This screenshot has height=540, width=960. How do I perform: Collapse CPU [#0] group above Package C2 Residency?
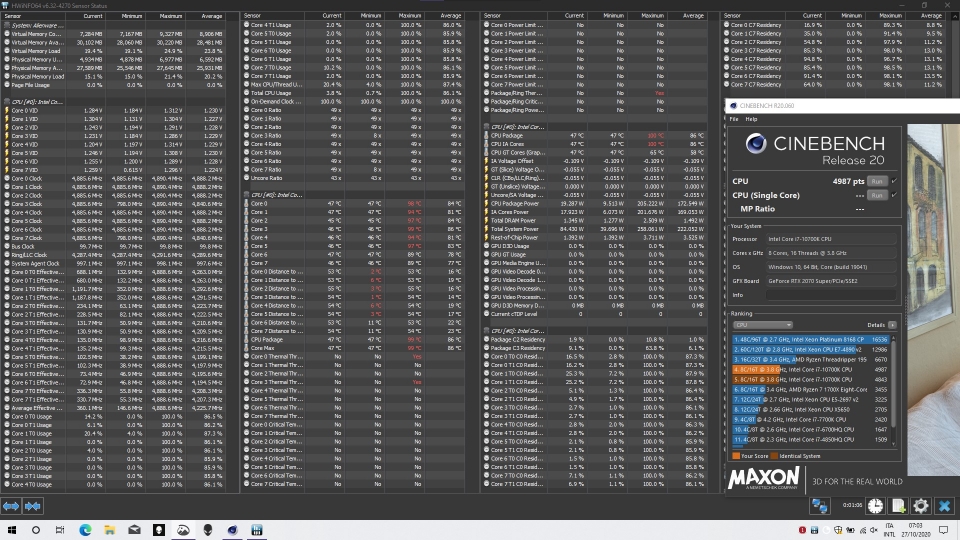(487, 331)
